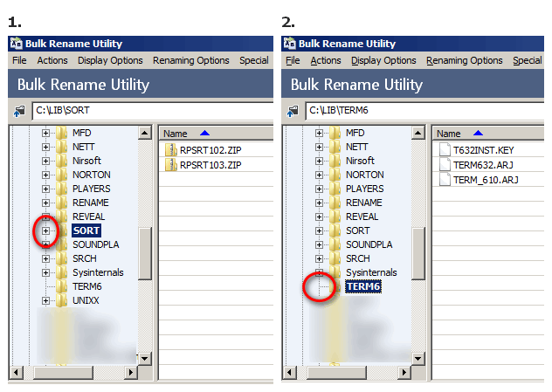The width and height of the screenshot is (552, 392).
Task: Select the RPSRT102.ZIP file name
Action: click(210, 150)
